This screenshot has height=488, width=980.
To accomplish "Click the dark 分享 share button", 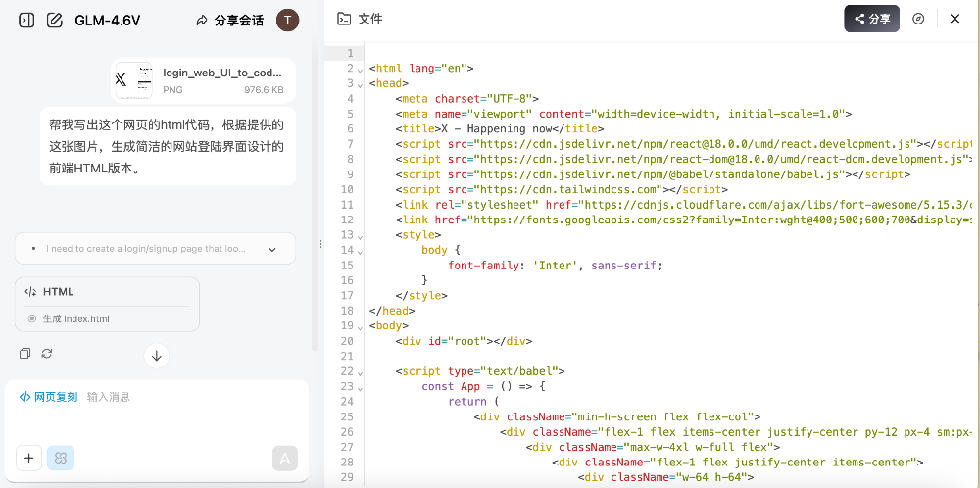I will pyautogui.click(x=871, y=19).
